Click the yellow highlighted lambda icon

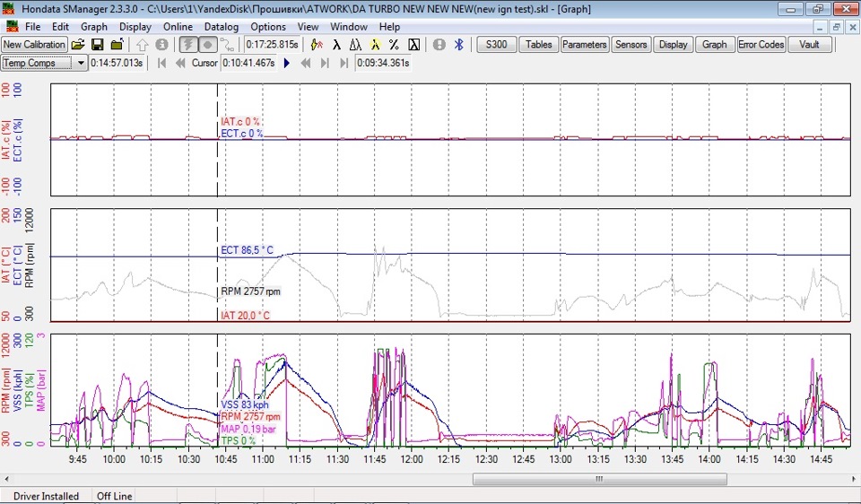[375, 45]
